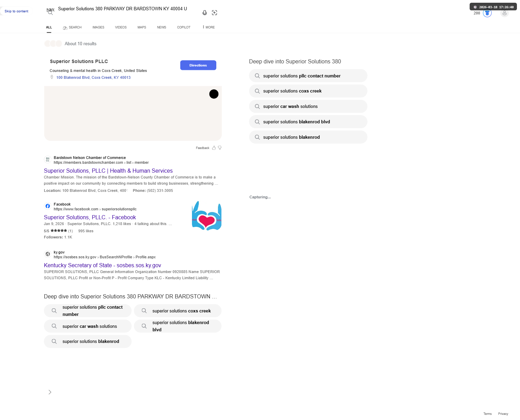Open visual search camera icon
This screenshot has height=420, width=520.
pos(215,13)
